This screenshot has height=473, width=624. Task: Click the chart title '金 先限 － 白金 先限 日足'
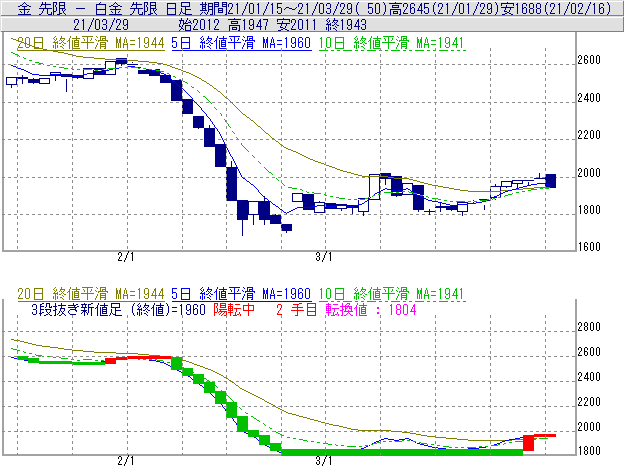[105, 8]
